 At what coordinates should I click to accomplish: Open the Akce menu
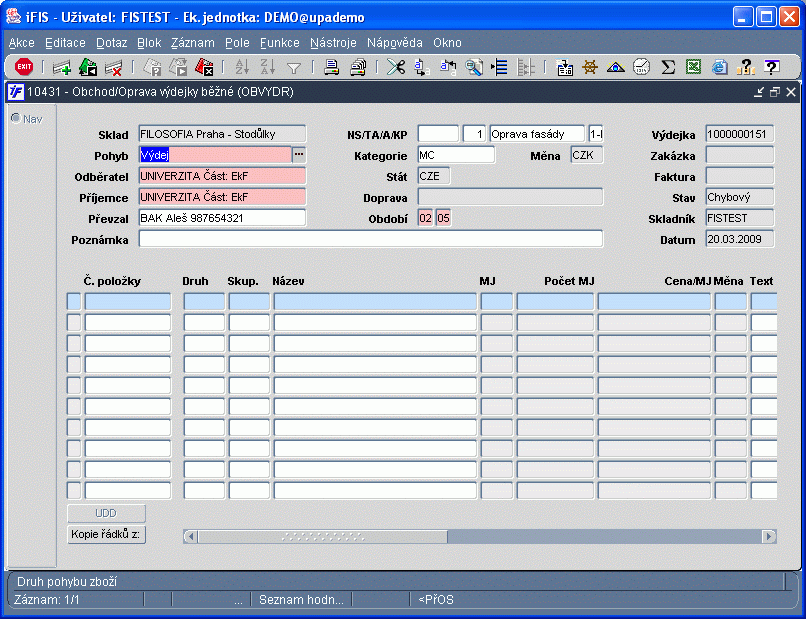click(22, 43)
